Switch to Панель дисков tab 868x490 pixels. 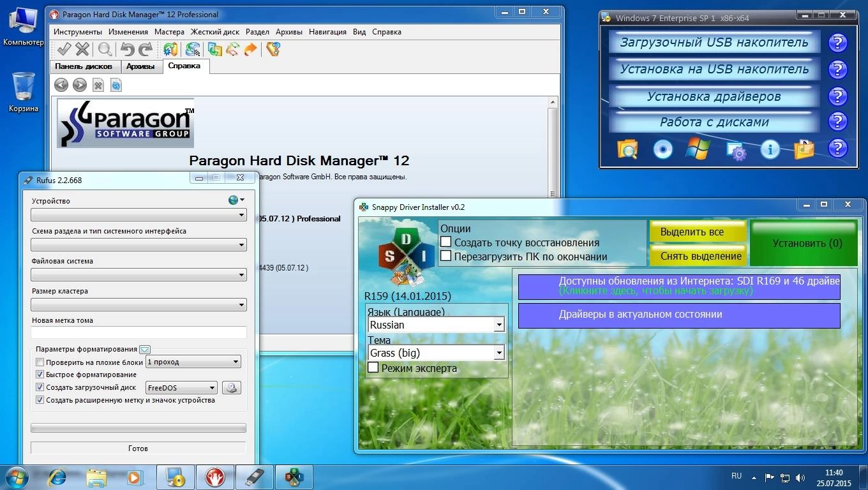pos(84,66)
